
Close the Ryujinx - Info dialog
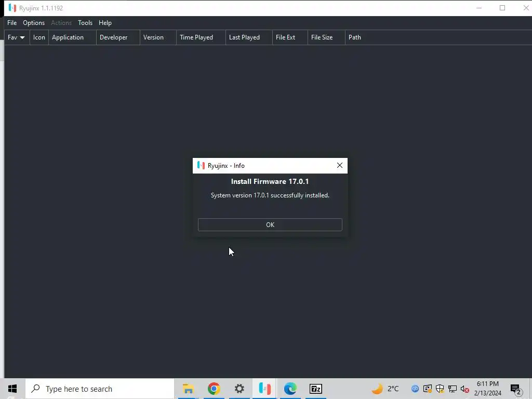click(x=340, y=165)
